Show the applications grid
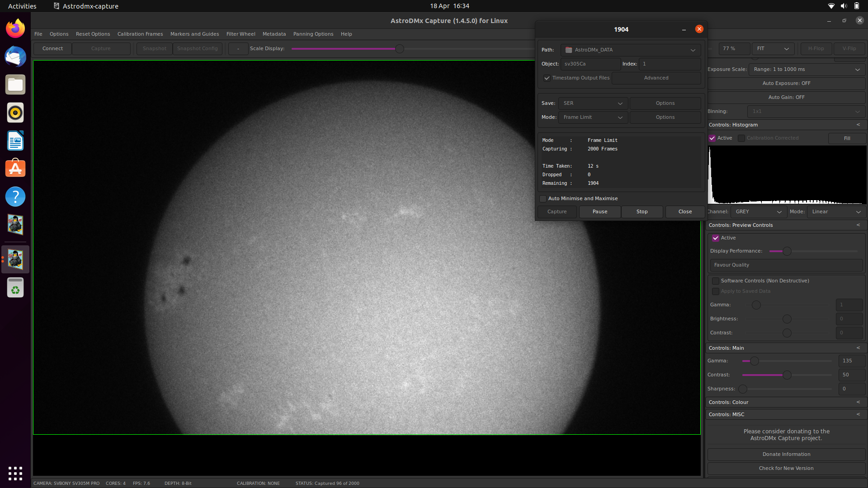The height and width of the screenshot is (488, 868). 15,473
